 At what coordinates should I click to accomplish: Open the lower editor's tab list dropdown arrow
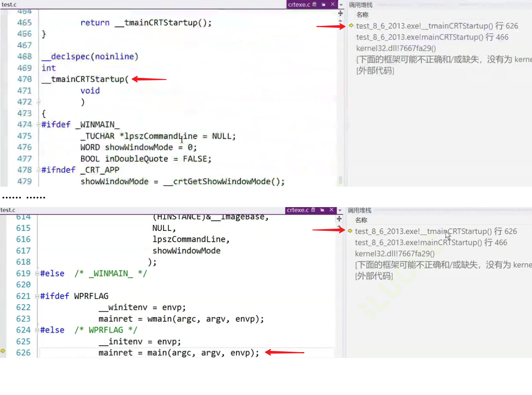[341, 210]
